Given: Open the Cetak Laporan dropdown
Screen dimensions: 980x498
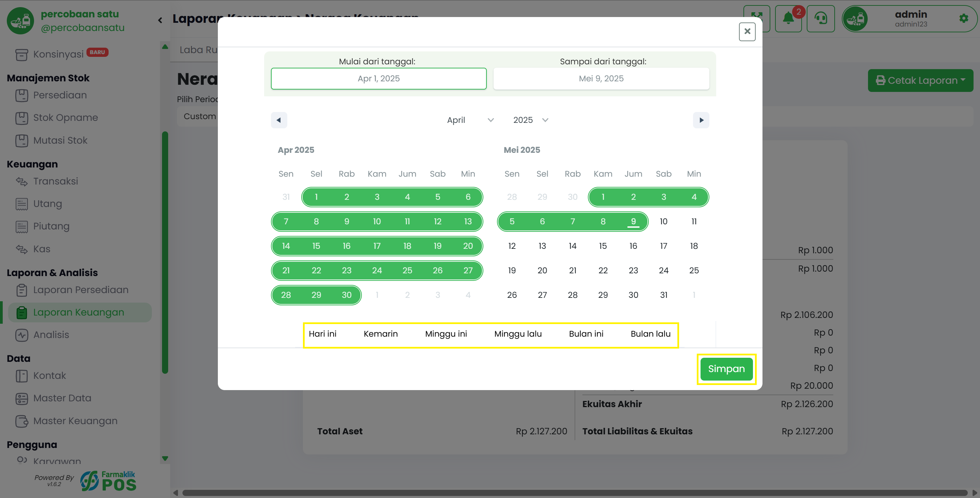Looking at the screenshot, I should coord(920,80).
